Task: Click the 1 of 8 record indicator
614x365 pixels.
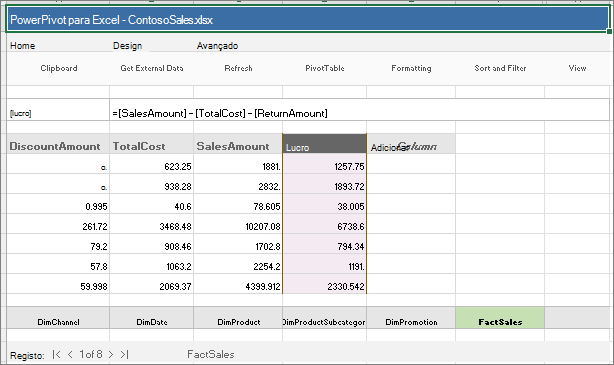Action: click(91, 354)
